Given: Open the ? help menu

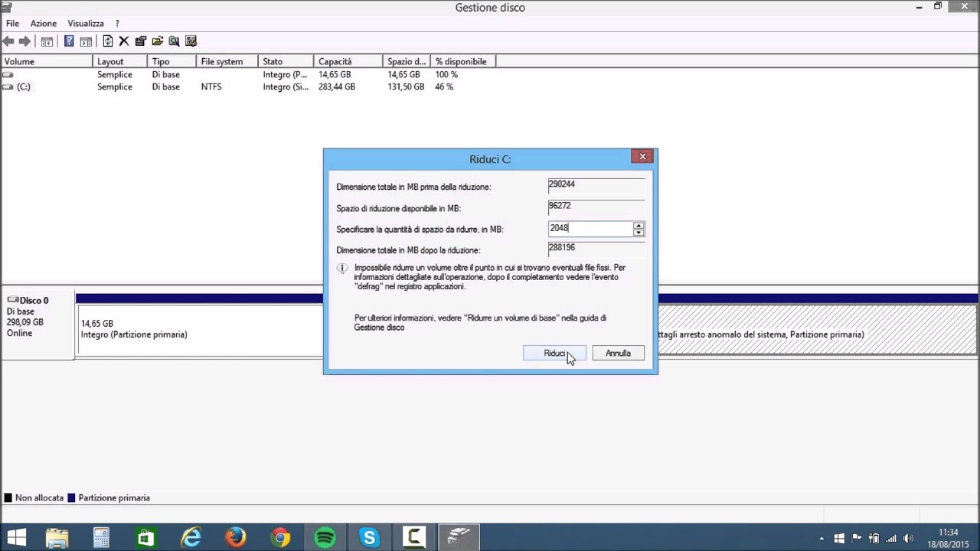Looking at the screenshot, I should [117, 24].
